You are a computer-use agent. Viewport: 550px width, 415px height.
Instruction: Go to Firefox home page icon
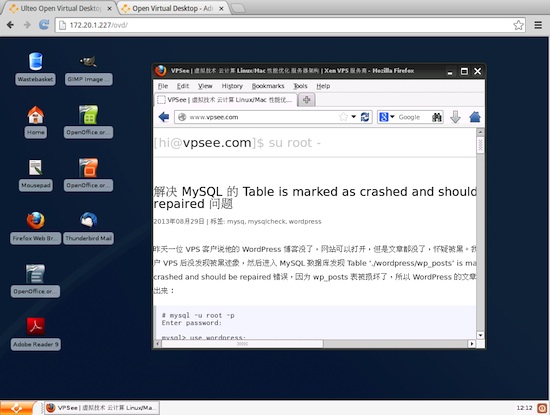(475, 117)
